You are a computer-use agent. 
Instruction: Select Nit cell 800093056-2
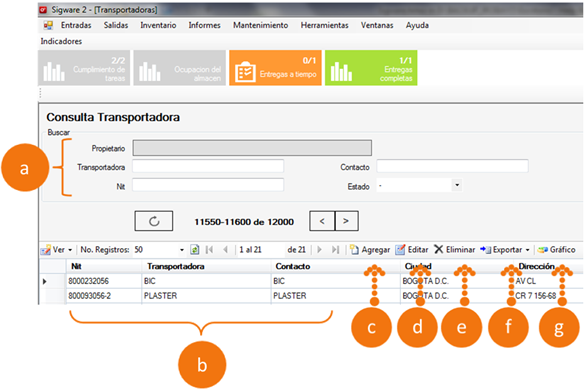click(104, 296)
